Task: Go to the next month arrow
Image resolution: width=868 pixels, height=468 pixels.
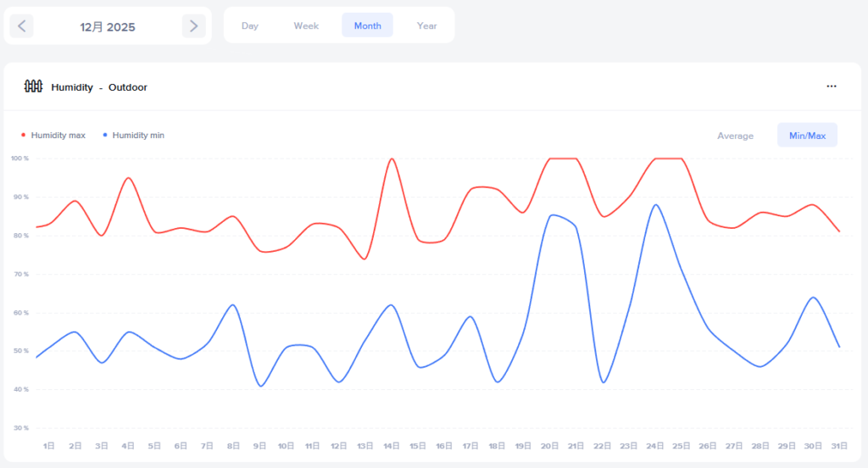Action: point(193,26)
